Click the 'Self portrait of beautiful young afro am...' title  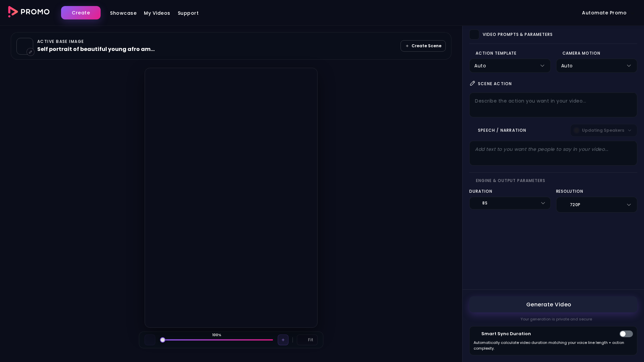click(x=96, y=49)
